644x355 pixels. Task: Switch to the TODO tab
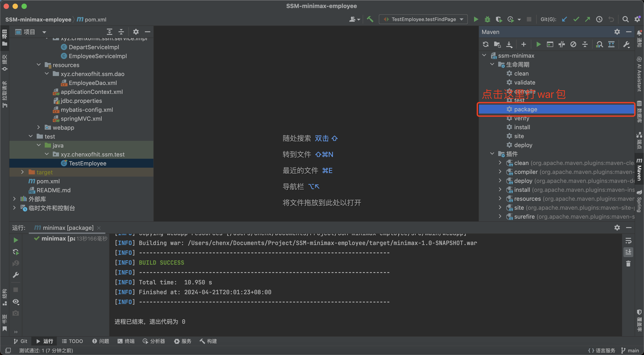point(72,341)
